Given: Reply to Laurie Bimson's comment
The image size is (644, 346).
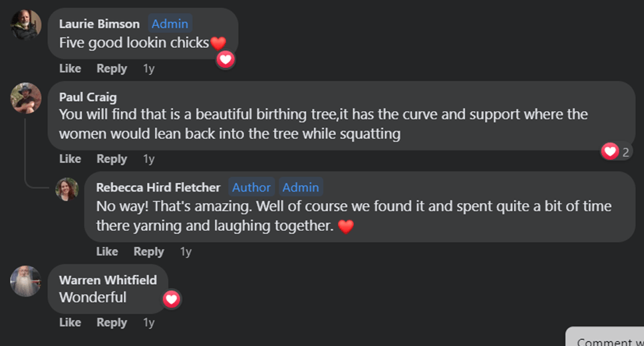Looking at the screenshot, I should point(111,69).
